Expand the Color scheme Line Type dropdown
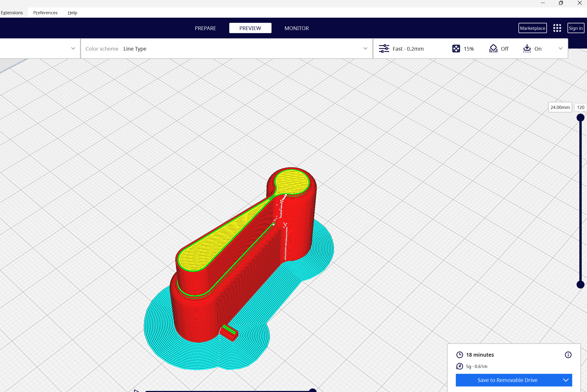Image resolution: width=587 pixels, height=392 pixels. pyautogui.click(x=226, y=49)
